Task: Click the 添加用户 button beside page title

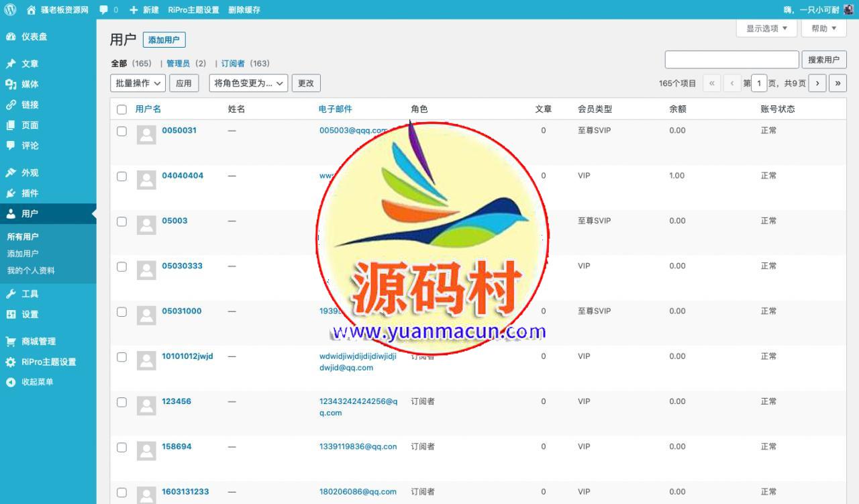Action: coord(164,40)
